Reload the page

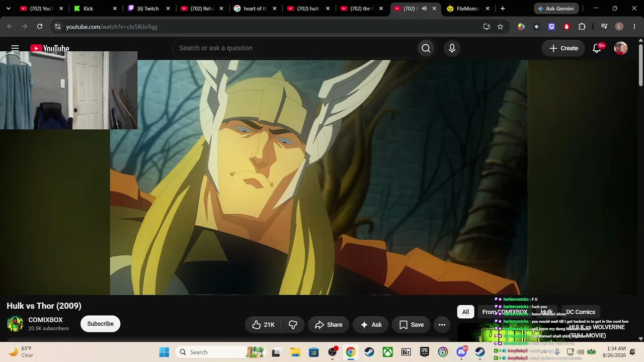[40, 27]
